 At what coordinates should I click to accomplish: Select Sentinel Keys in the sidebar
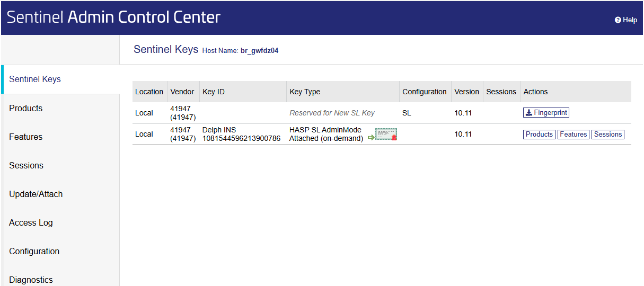[35, 79]
